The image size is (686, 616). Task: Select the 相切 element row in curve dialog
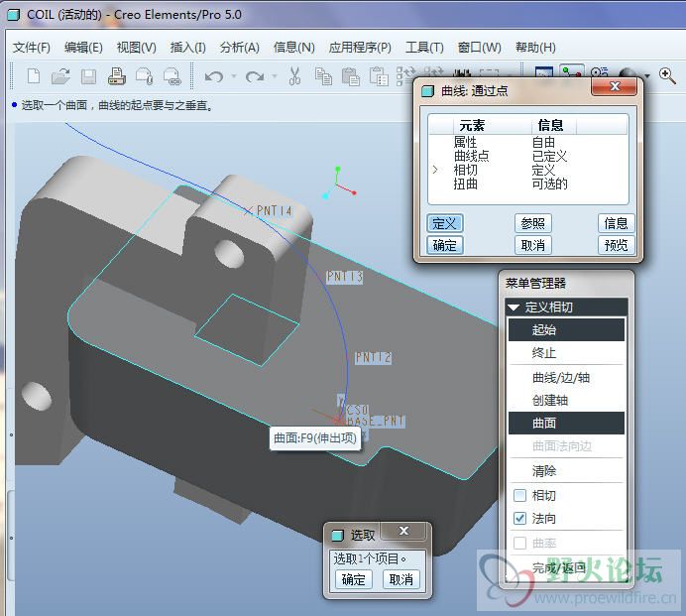(x=528, y=171)
